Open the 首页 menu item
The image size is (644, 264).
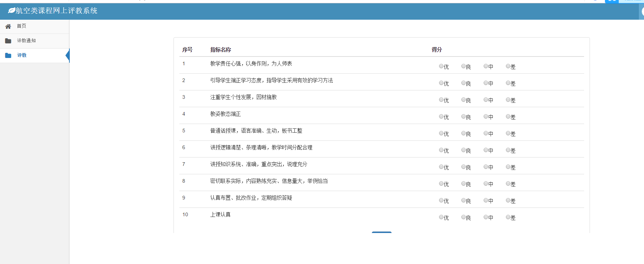[22, 26]
